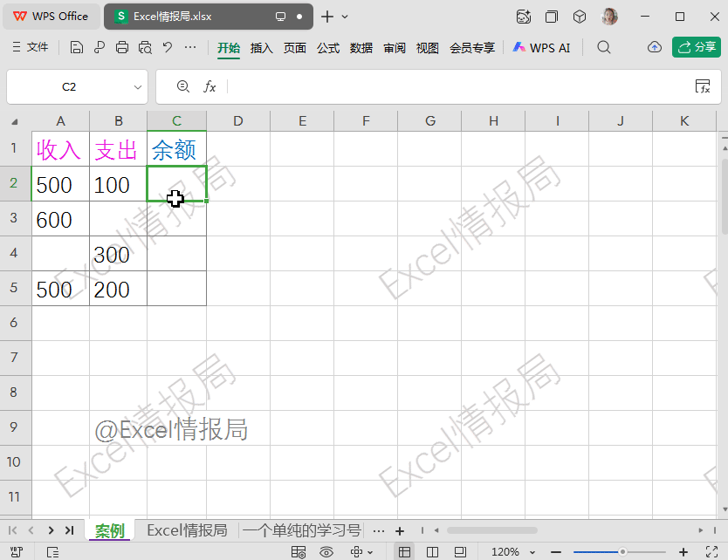The image size is (728, 560).
Task: Open the more tools ellipsis in toolbar
Action: [190, 47]
